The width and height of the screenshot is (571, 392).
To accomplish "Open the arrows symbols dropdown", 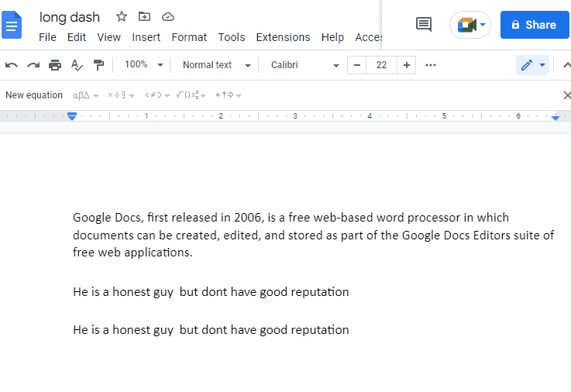I will point(229,95).
